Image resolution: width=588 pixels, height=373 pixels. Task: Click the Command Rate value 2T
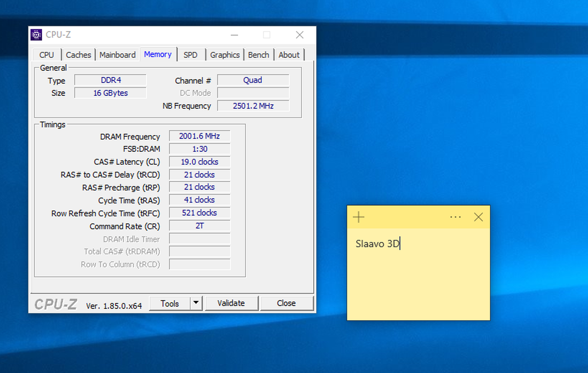(199, 226)
